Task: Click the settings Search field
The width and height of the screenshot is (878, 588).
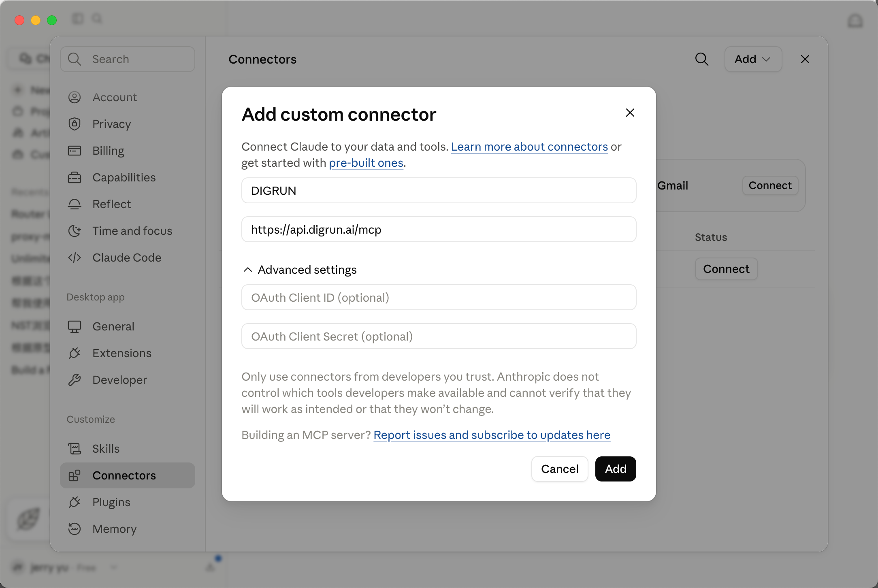Action: pyautogui.click(x=128, y=59)
